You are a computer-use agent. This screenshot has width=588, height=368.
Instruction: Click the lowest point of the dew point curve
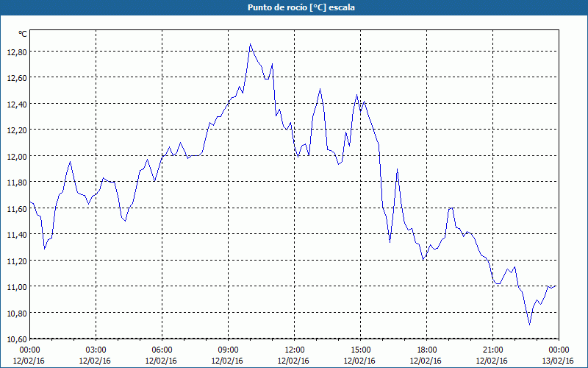point(529,325)
